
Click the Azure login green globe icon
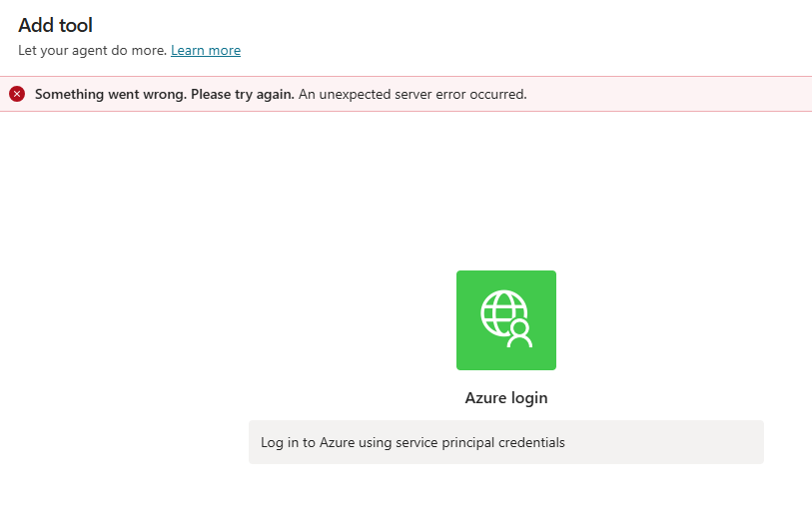[505, 319]
